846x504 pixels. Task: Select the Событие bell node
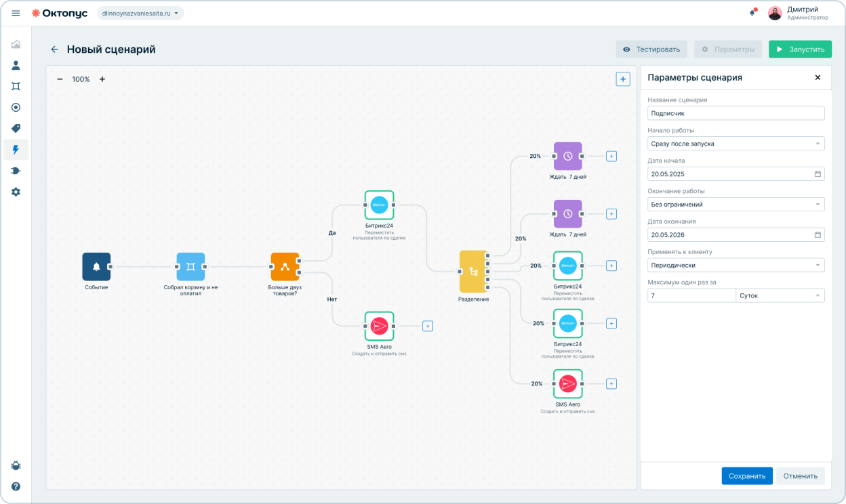(x=96, y=267)
